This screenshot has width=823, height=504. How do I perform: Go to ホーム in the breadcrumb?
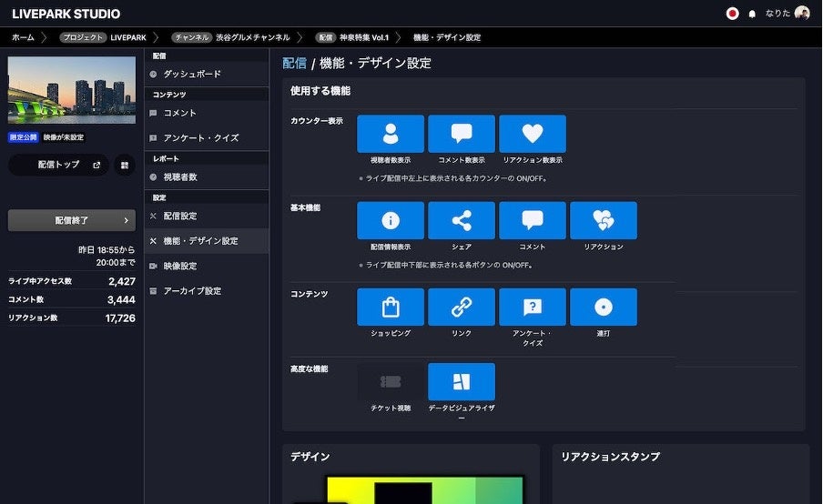23,37
